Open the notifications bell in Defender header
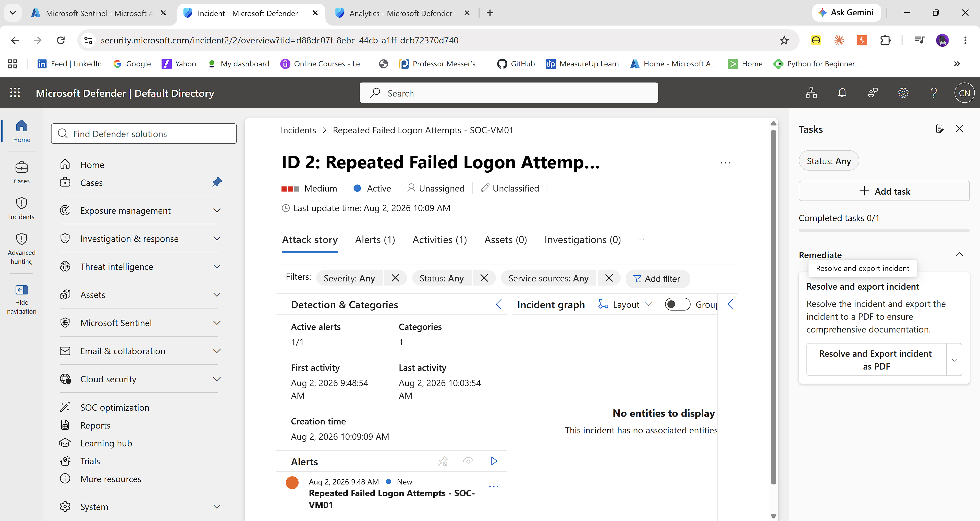Viewport: 980px width, 521px height. (842, 92)
